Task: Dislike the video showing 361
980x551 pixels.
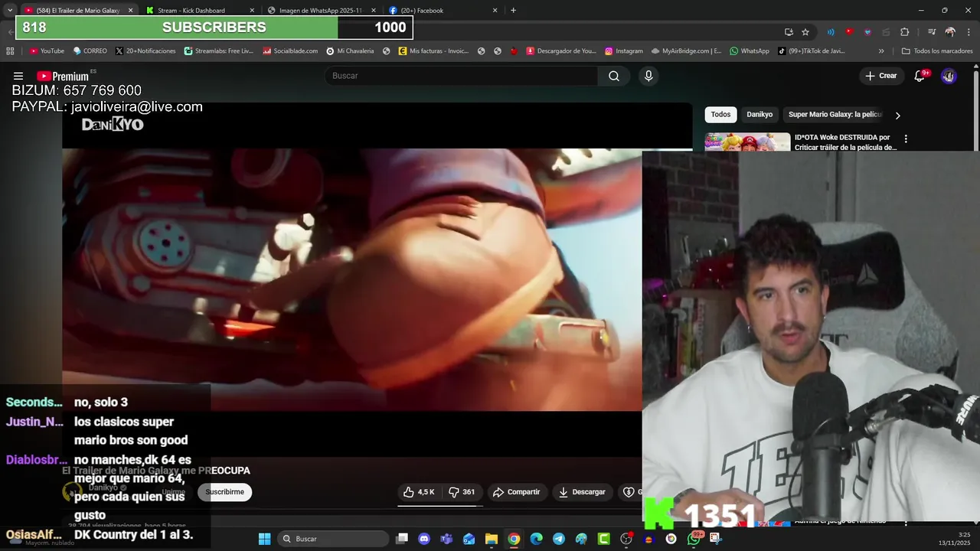Action: pos(462,492)
